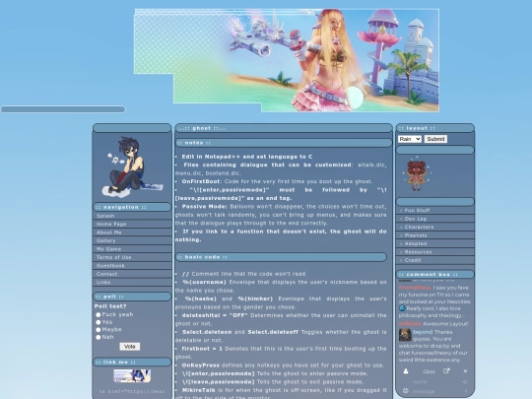Click the beyond username in chat
The image size is (532, 399).
click(x=423, y=332)
